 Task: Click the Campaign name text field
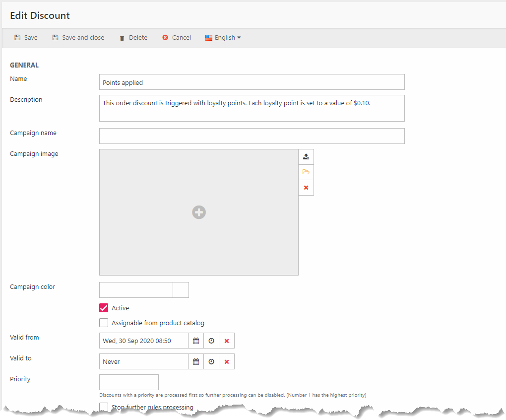252,136
